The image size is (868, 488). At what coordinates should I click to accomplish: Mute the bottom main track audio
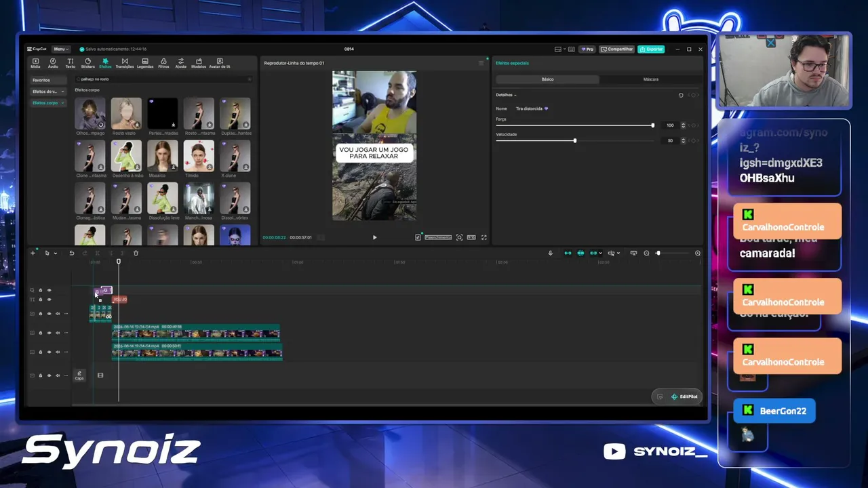click(57, 375)
